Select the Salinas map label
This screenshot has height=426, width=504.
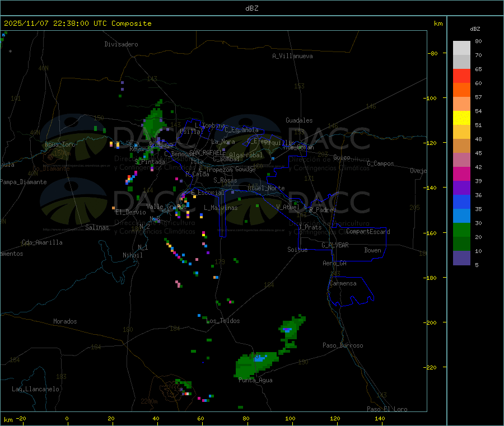(x=97, y=227)
